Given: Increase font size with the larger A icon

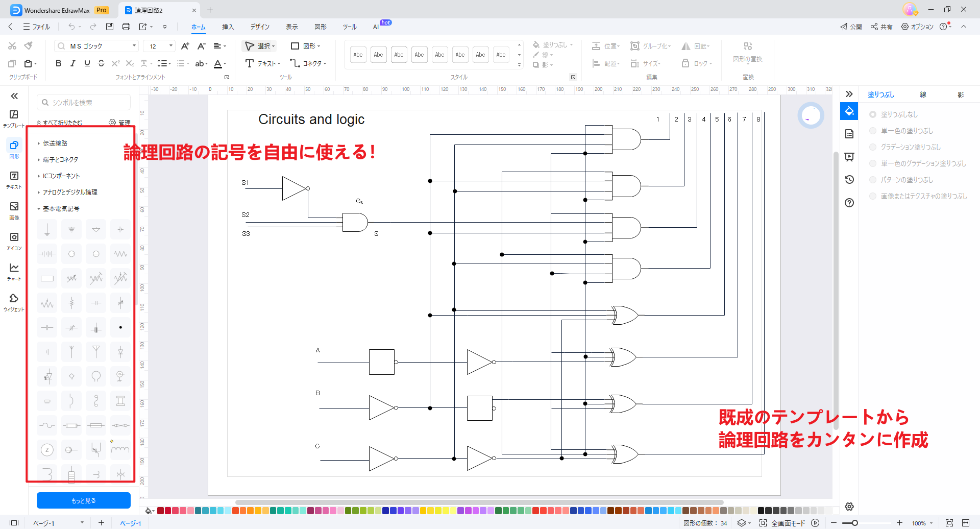Looking at the screenshot, I should [185, 46].
